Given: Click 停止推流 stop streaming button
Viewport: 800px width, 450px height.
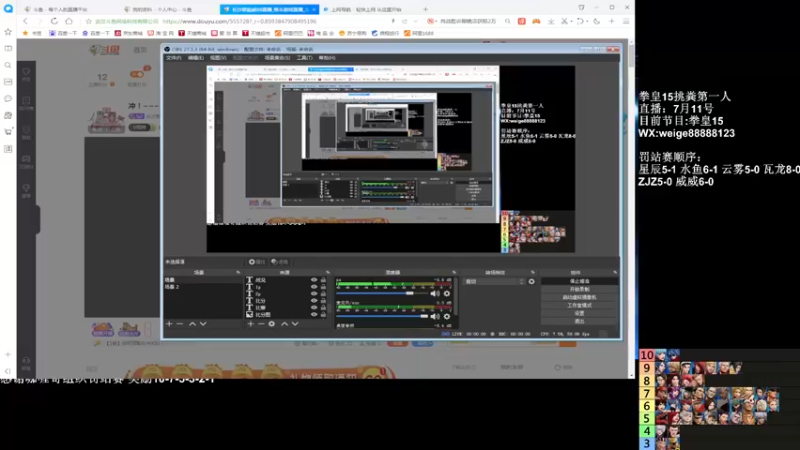Looking at the screenshot, I should point(580,281).
